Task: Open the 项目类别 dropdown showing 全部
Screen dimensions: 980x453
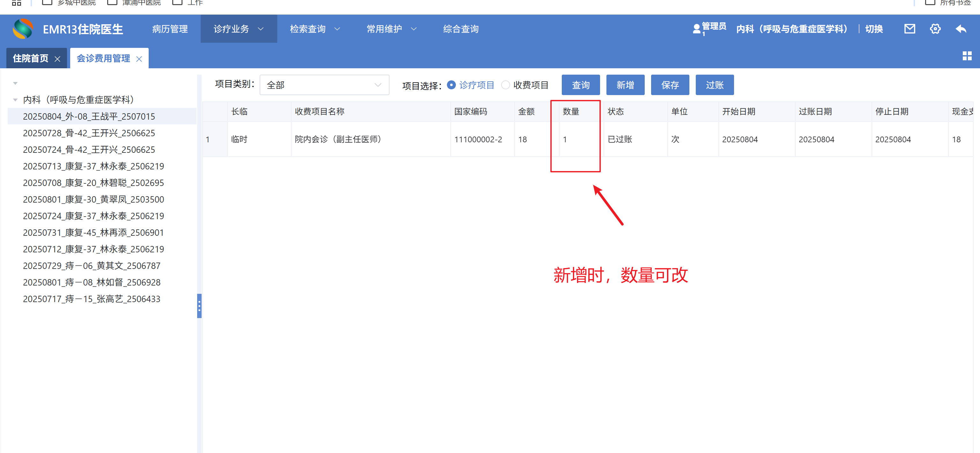Action: tap(324, 85)
